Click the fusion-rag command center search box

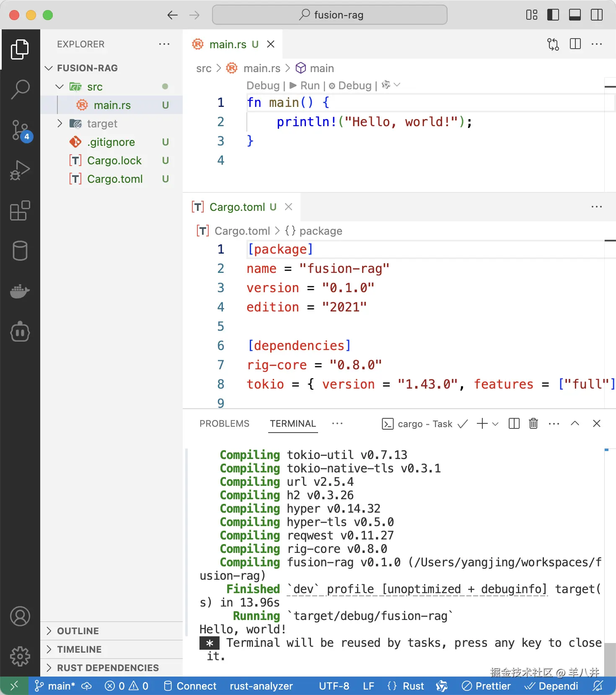[x=330, y=15]
